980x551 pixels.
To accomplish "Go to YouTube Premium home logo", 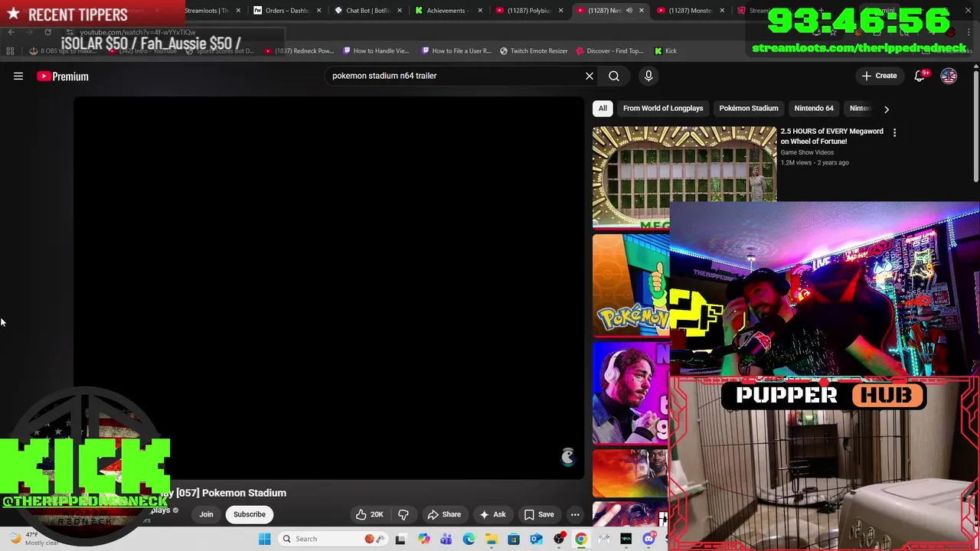I will tap(63, 76).
